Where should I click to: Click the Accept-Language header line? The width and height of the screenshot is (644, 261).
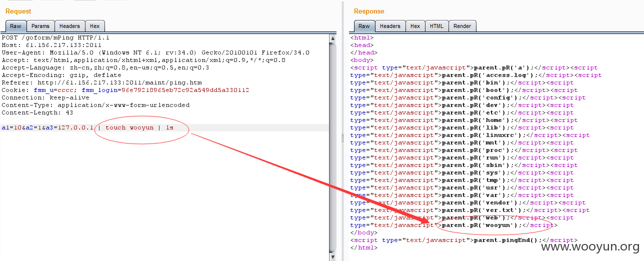(x=105, y=67)
